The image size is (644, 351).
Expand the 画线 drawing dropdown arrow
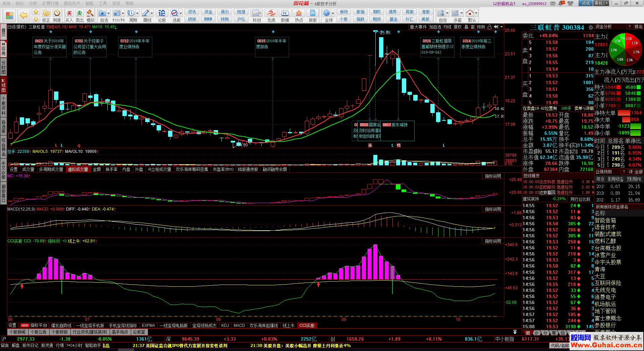(x=152, y=13)
